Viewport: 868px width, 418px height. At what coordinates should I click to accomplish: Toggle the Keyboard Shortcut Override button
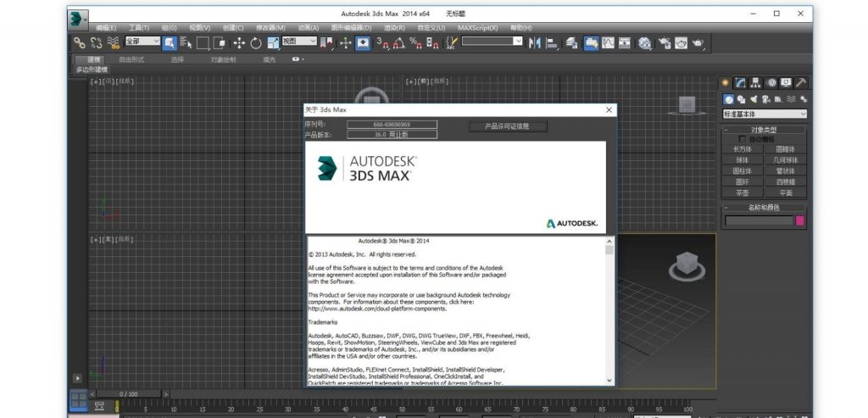[363, 42]
